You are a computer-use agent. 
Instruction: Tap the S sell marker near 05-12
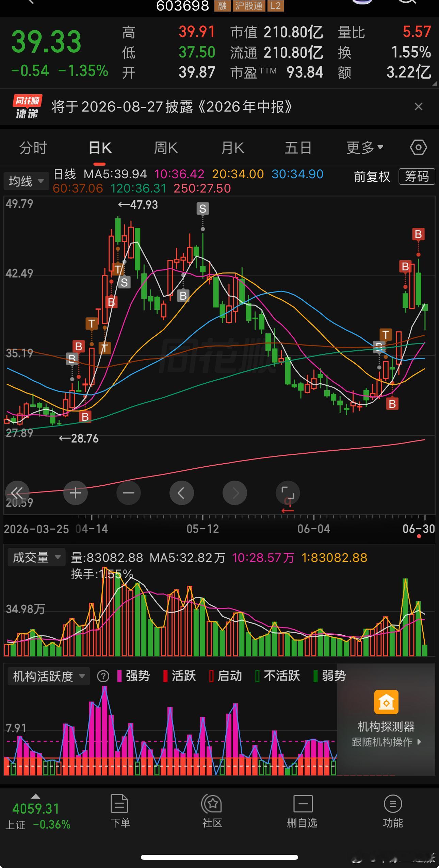point(202,208)
